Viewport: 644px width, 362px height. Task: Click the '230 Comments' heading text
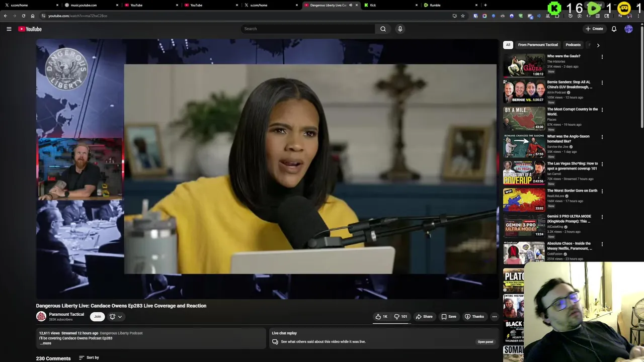click(53, 358)
